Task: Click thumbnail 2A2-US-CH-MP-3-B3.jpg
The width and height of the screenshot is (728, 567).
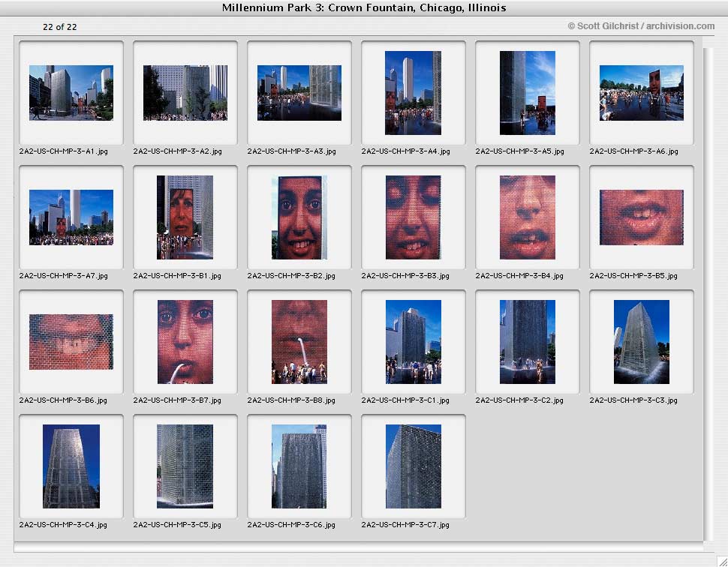Action: (x=414, y=217)
